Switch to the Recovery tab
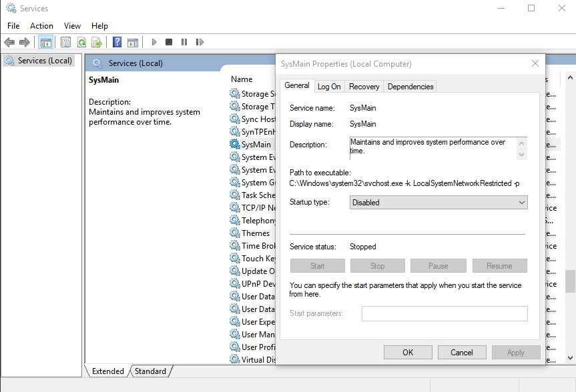The image size is (576, 392). [364, 87]
